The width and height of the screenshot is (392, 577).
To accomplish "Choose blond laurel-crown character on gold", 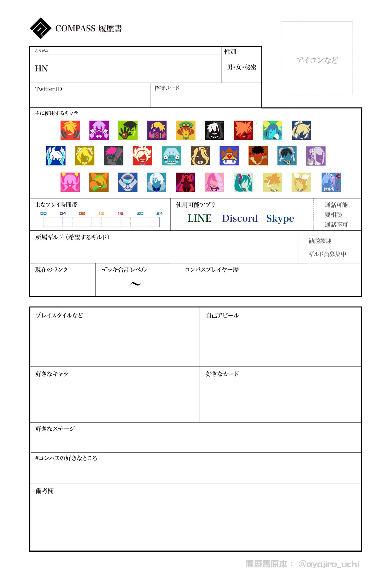I will coord(85,156).
